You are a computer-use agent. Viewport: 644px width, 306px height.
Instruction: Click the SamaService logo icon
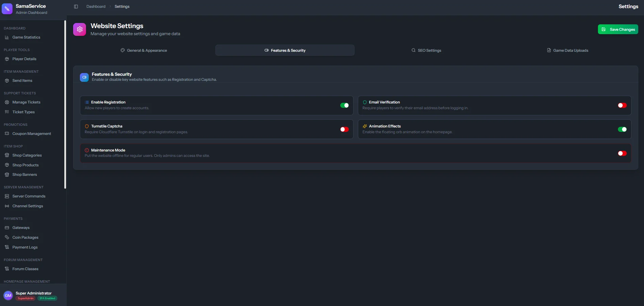point(7,9)
